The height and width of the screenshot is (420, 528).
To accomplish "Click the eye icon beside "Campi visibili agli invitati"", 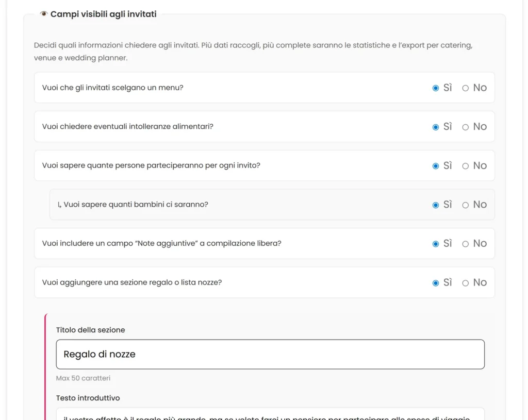I will [x=43, y=14].
